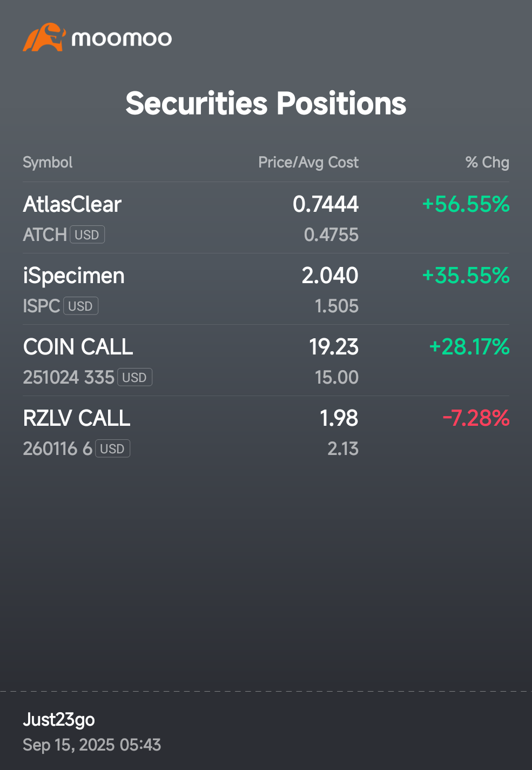Click the Securities Positions title
Image resolution: width=532 pixels, height=770 pixels.
(266, 103)
